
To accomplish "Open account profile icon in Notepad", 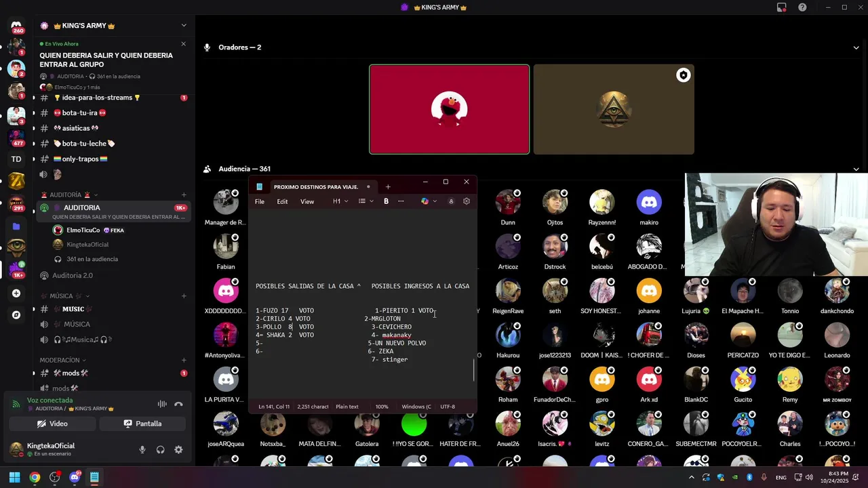I will [451, 201].
